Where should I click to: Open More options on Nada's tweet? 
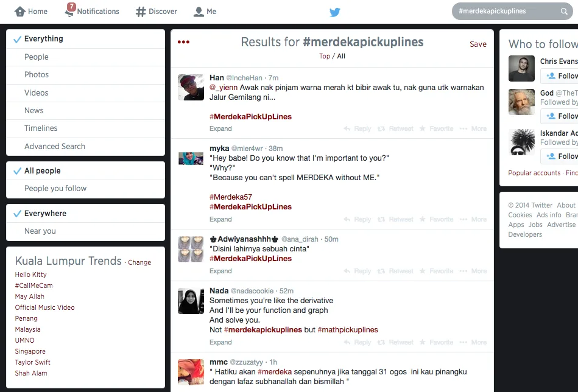pyautogui.click(x=473, y=343)
